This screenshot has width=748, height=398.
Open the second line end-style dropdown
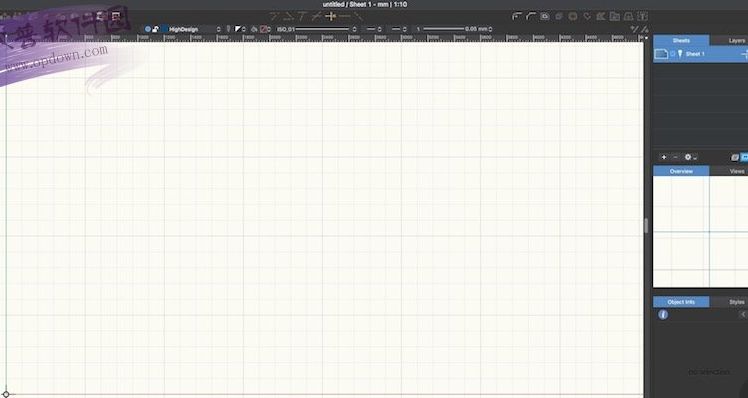point(398,29)
